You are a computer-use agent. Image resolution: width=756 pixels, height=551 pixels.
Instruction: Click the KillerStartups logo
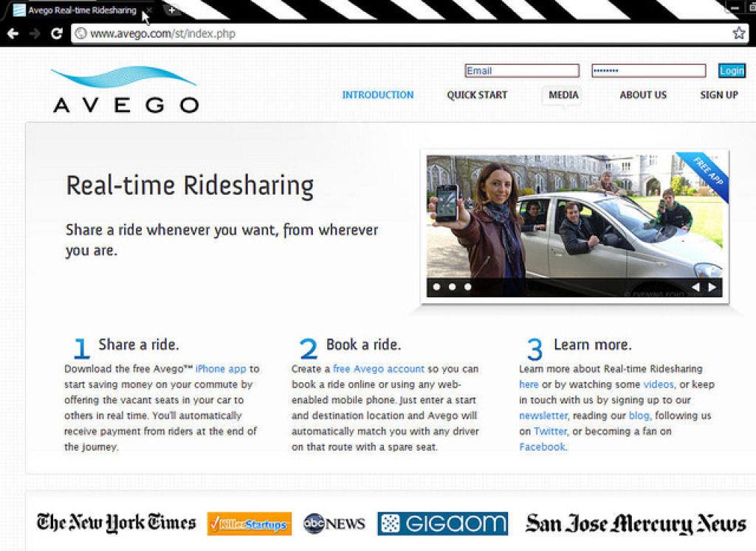pyautogui.click(x=250, y=524)
